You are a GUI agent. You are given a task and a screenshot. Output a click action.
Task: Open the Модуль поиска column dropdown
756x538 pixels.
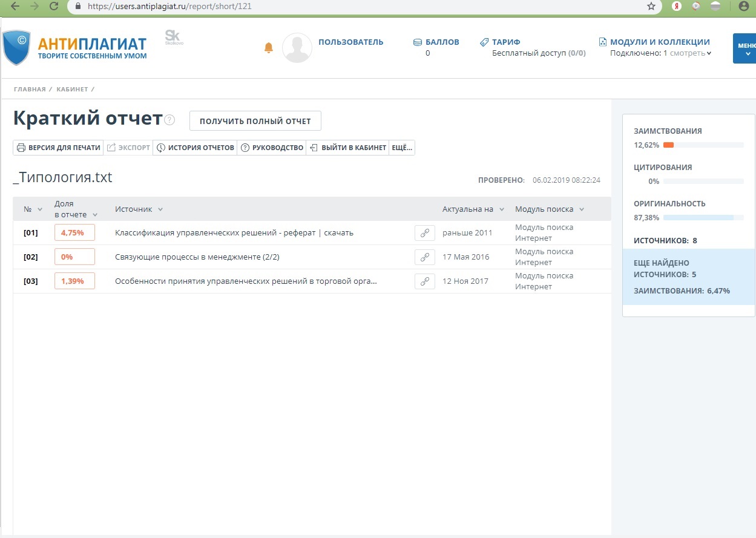coord(581,209)
